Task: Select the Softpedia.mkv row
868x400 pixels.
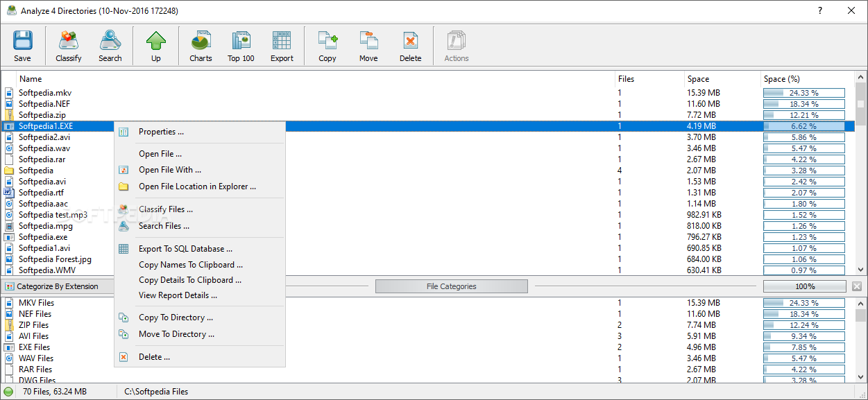Action: (428, 93)
